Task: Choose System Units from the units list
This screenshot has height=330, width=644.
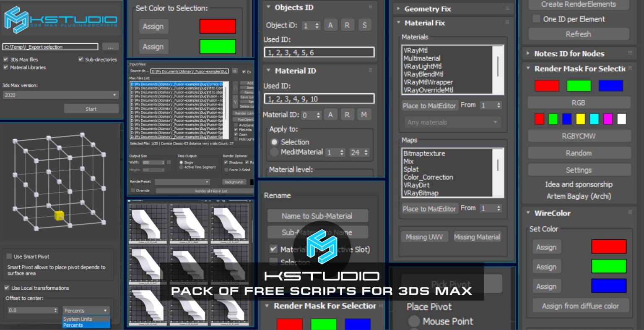Action: click(x=77, y=319)
